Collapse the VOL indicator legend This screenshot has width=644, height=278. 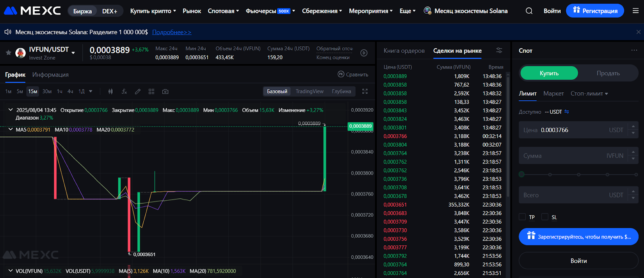[10, 271]
